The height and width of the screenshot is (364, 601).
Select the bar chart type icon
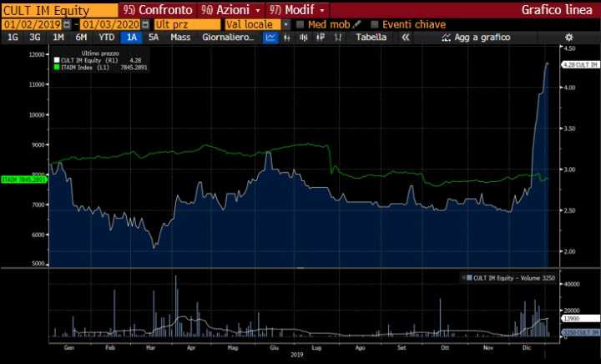click(x=286, y=38)
